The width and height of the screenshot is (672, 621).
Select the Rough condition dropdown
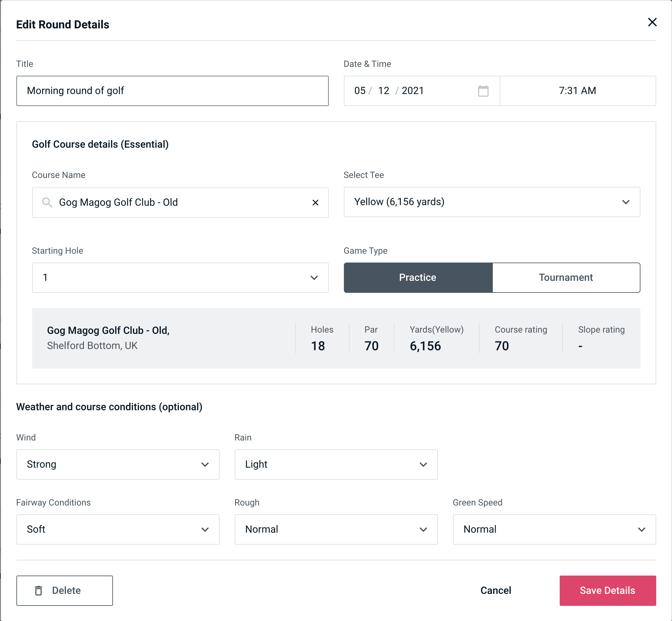coord(336,529)
